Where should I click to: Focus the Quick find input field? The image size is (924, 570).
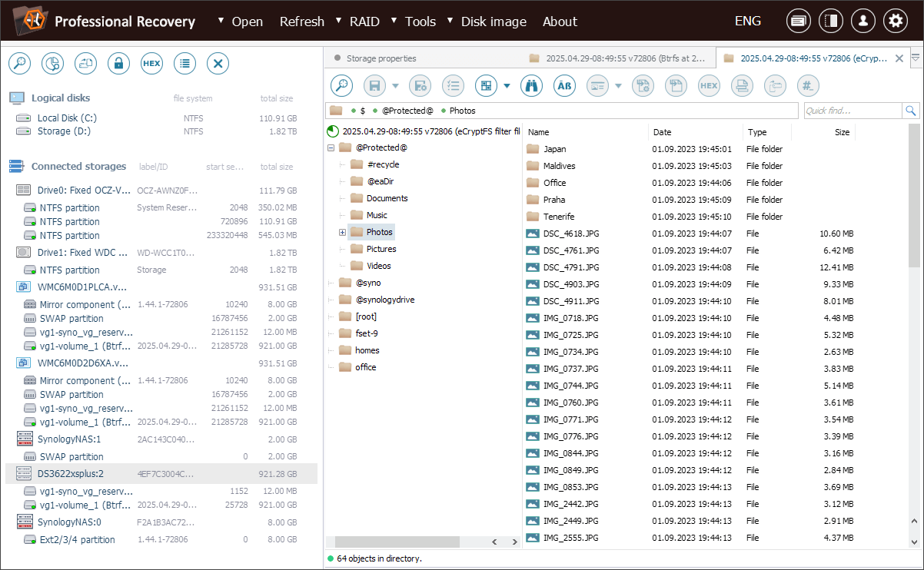[853, 111]
